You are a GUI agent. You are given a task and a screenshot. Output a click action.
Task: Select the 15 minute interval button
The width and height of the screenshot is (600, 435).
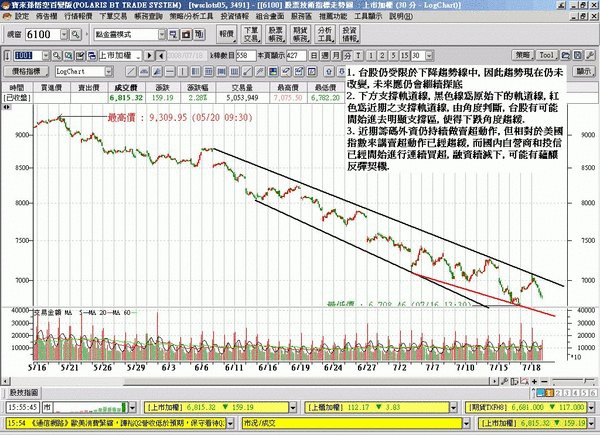point(404,56)
